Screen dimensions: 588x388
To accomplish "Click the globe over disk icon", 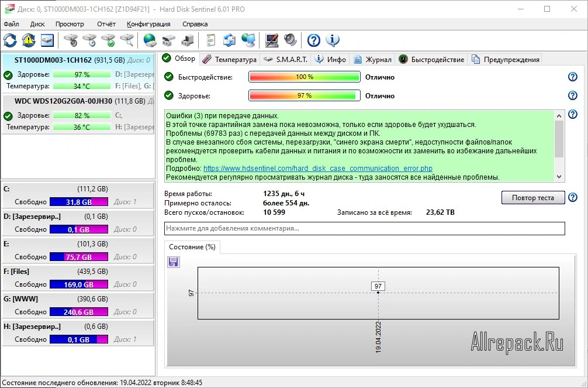I will 150,40.
